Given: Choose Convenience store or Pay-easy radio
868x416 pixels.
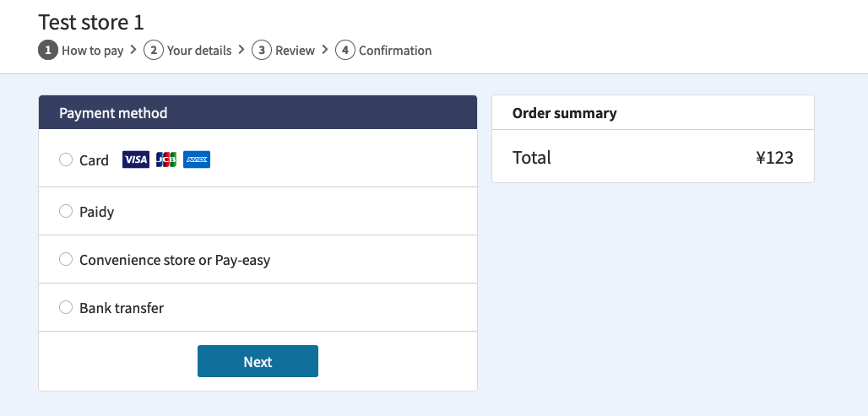Looking at the screenshot, I should coord(66,259).
